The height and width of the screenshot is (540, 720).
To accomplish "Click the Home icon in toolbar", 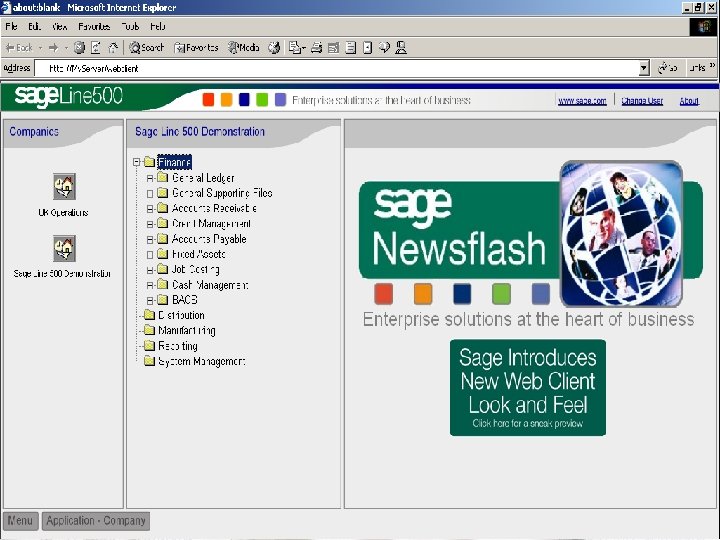I will 113,47.
